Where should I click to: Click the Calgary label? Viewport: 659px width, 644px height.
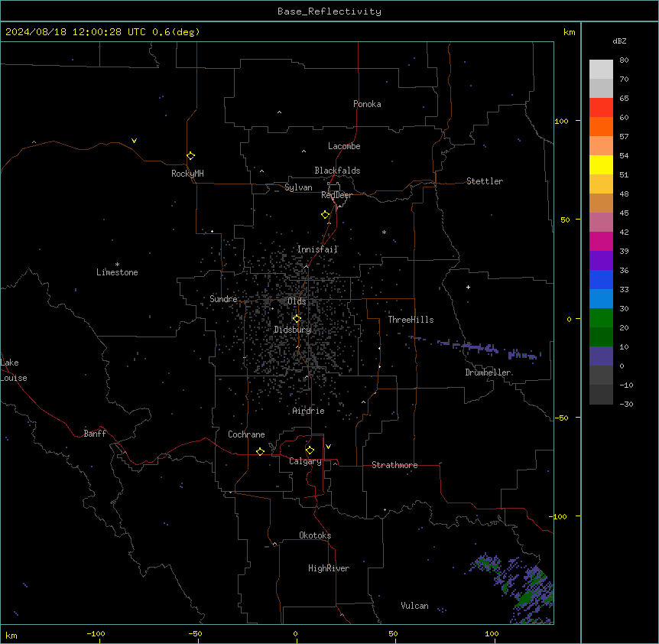(305, 461)
